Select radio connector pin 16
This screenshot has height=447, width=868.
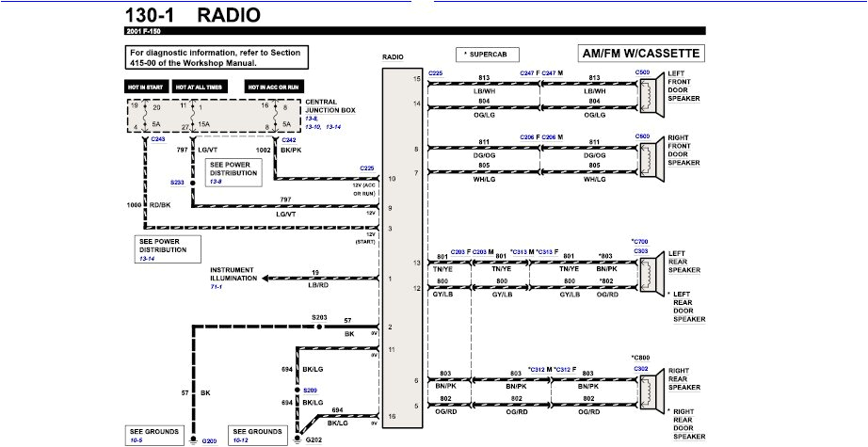click(390, 415)
